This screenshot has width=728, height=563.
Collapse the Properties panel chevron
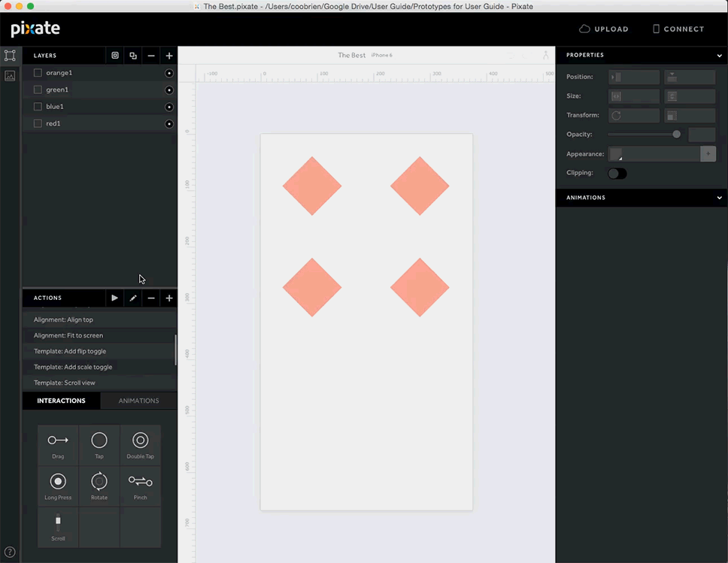[719, 56]
